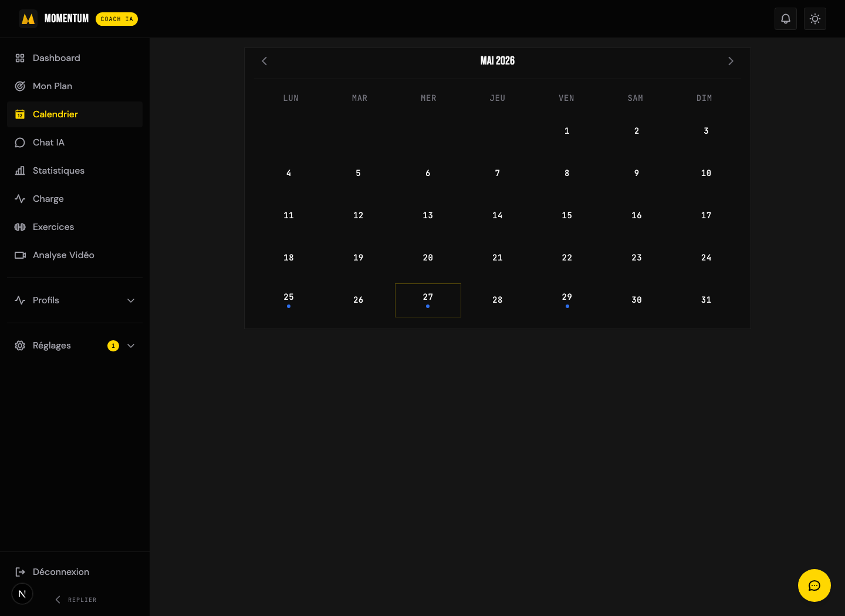Screen dimensions: 845x616
Task: Select day 17 in calendar
Action: tap(706, 215)
